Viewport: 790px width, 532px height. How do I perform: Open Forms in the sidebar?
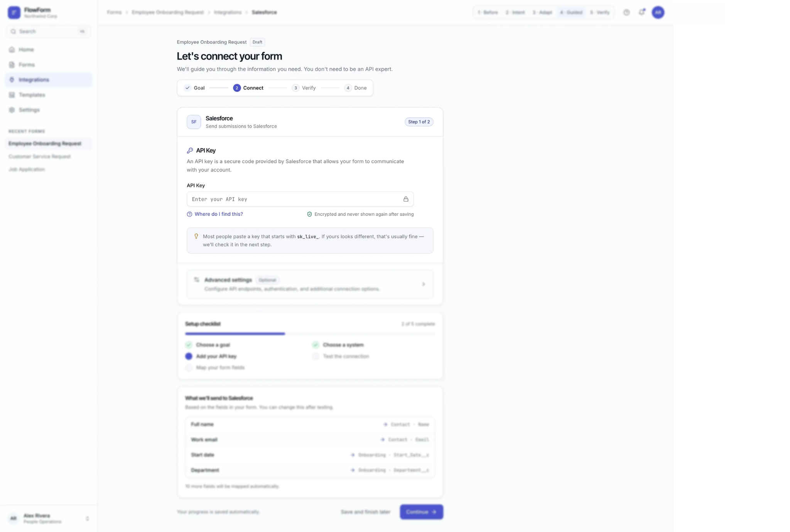[49, 64]
